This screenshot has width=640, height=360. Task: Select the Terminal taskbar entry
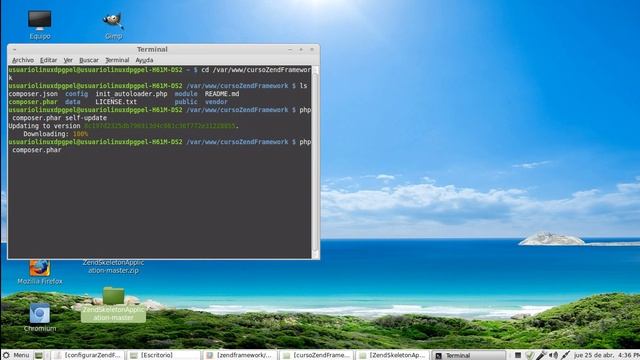click(469, 355)
